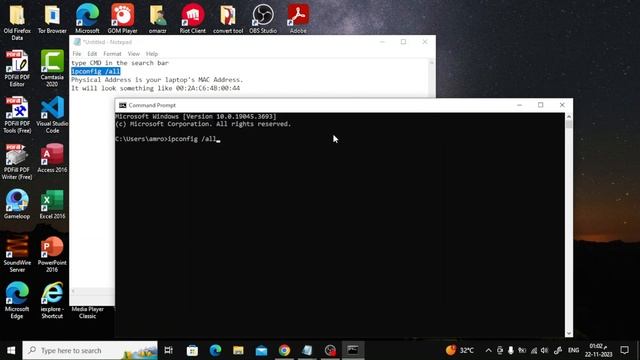The width and height of the screenshot is (640, 360).
Task: Click microphone icon in system tray
Action: tap(511, 350)
